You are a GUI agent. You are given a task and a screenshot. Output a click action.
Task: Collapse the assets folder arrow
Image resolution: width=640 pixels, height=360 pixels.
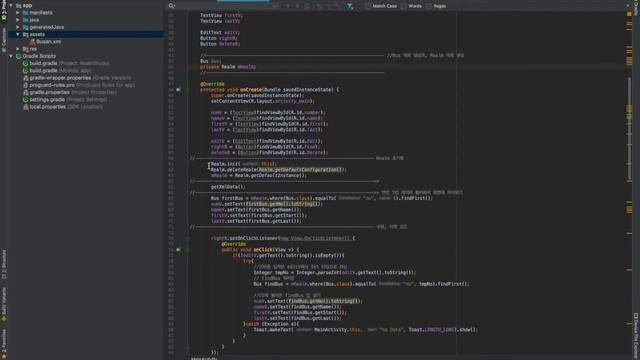(18, 34)
